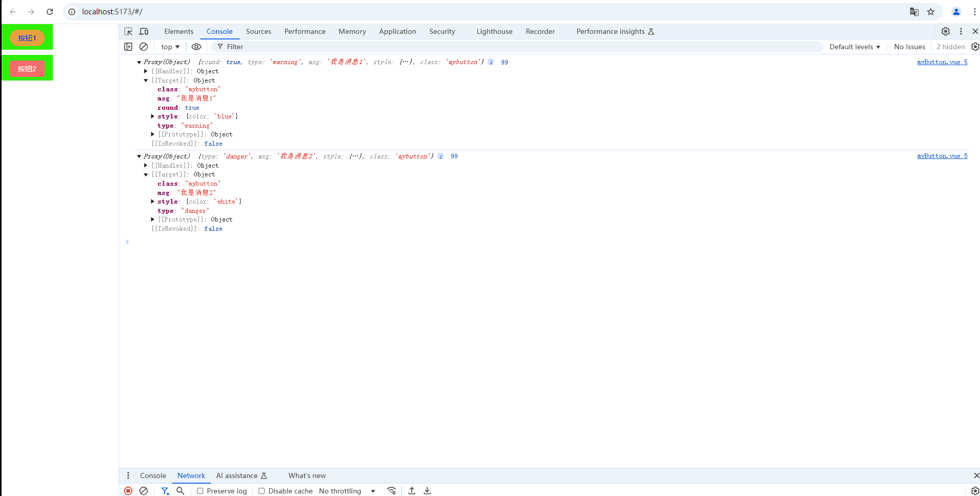Click info badge on first Proxy log
Image resolution: width=980 pixels, height=496 pixels.
pos(491,62)
